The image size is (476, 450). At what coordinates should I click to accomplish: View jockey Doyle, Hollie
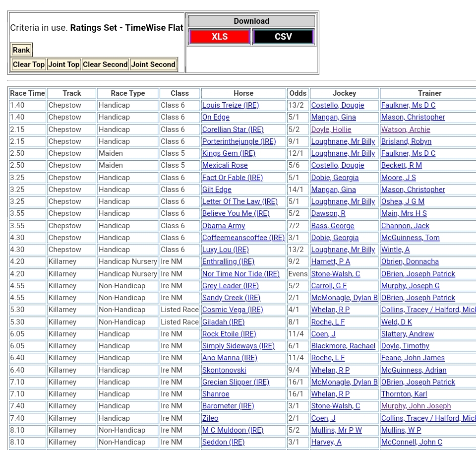coord(331,129)
